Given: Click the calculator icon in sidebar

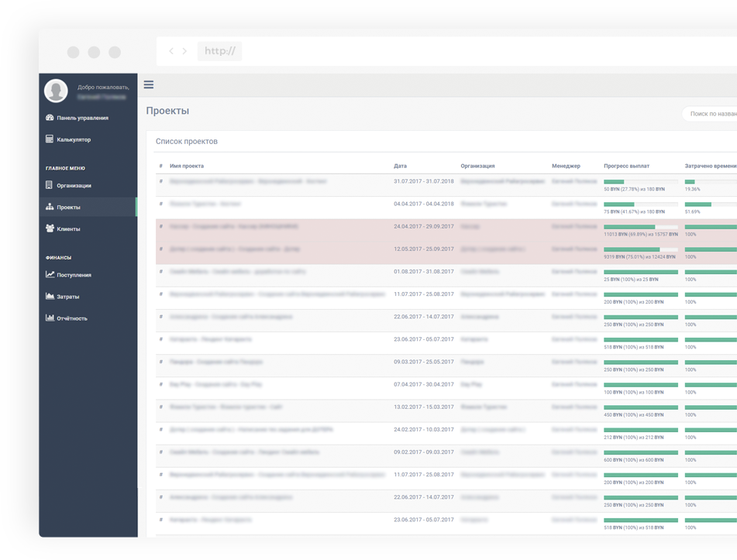Looking at the screenshot, I should click(50, 139).
